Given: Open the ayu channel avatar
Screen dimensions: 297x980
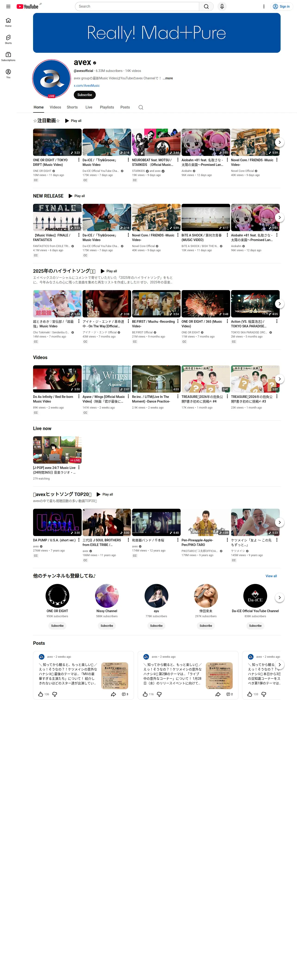Looking at the screenshot, I should pos(156,596).
